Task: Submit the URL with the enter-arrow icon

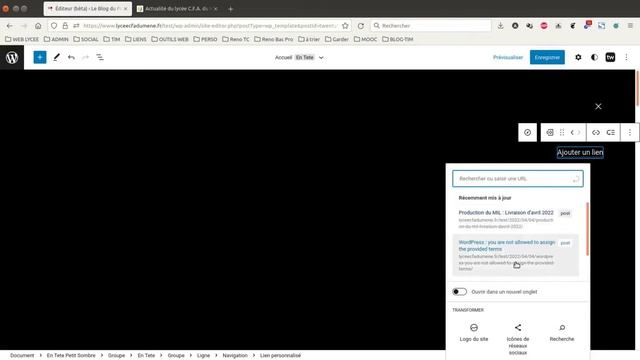Action: [x=576, y=179]
